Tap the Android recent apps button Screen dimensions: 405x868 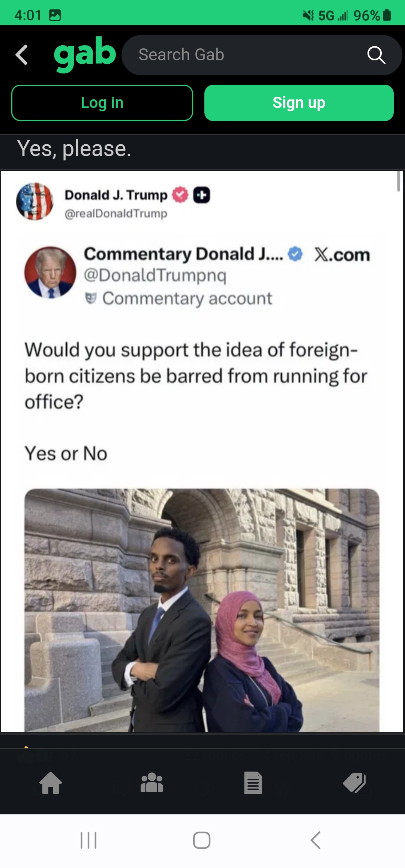point(88,840)
